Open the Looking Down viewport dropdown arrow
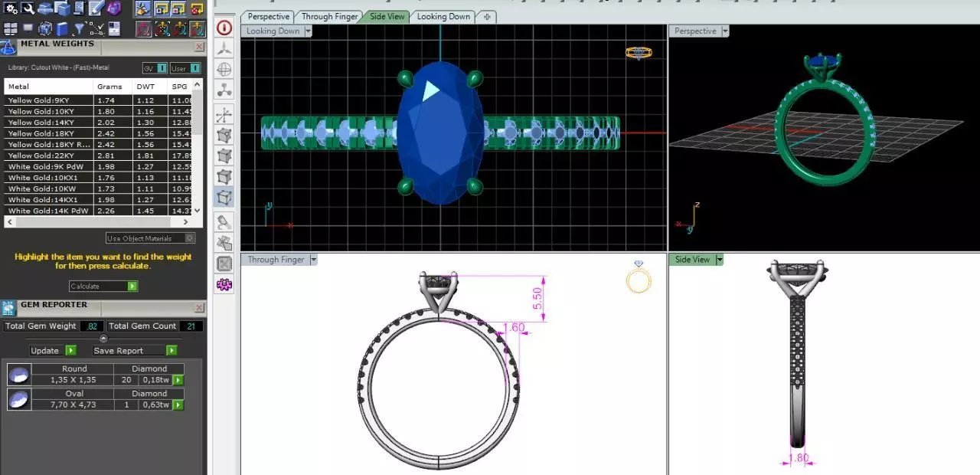Image resolution: width=980 pixels, height=475 pixels. click(x=308, y=31)
